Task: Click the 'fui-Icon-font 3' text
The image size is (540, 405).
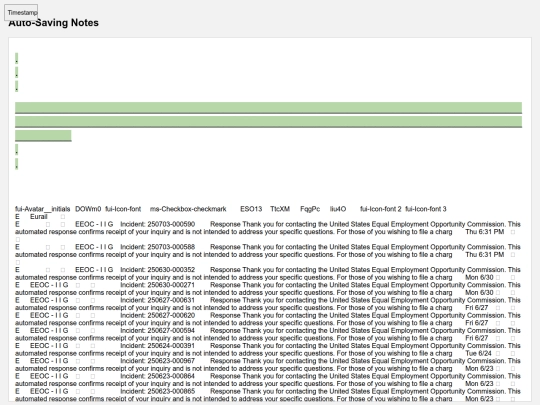Action: [426, 209]
